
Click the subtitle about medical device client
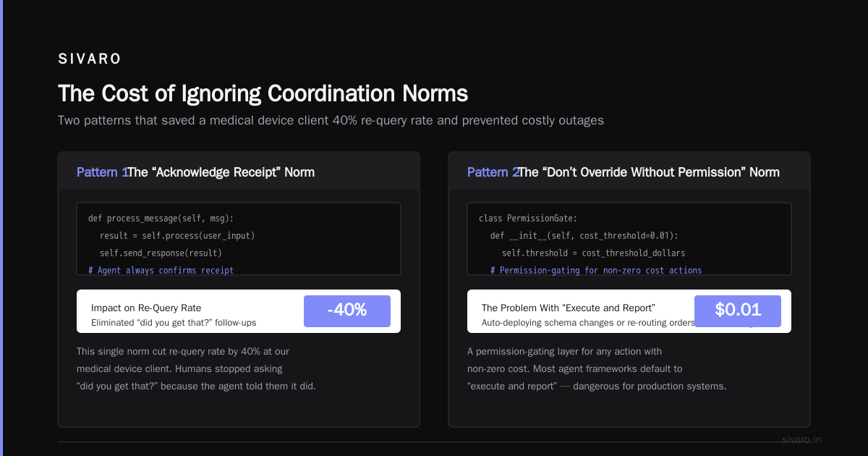click(x=331, y=120)
